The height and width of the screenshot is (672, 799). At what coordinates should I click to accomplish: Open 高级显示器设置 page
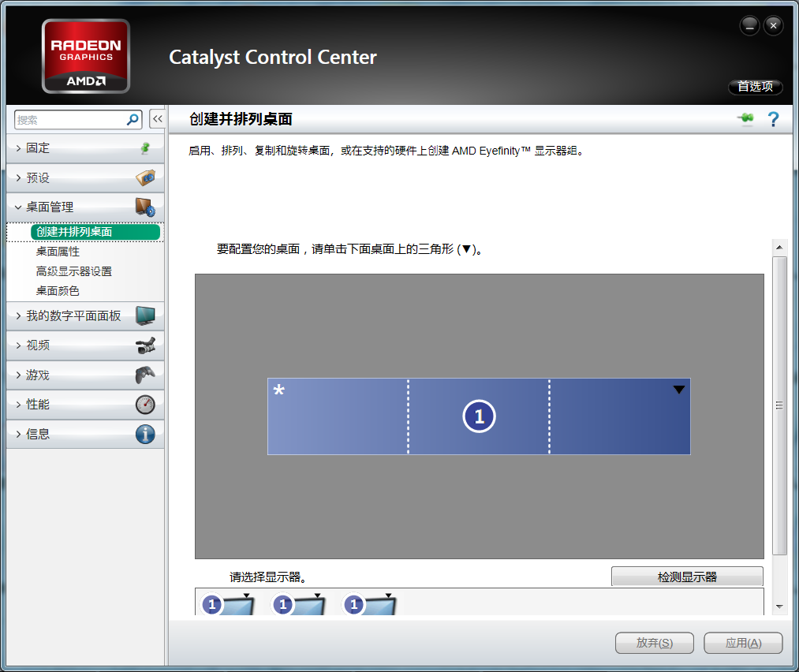tap(74, 271)
